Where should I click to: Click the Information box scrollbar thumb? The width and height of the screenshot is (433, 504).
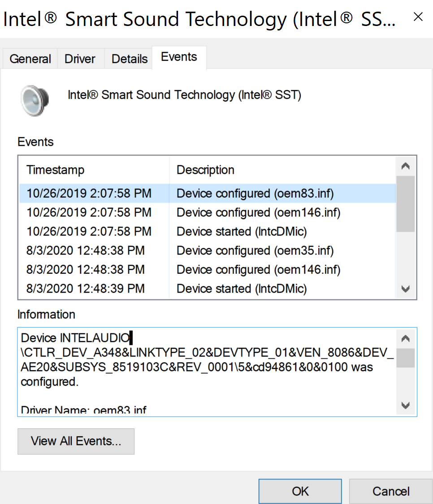tap(405, 358)
